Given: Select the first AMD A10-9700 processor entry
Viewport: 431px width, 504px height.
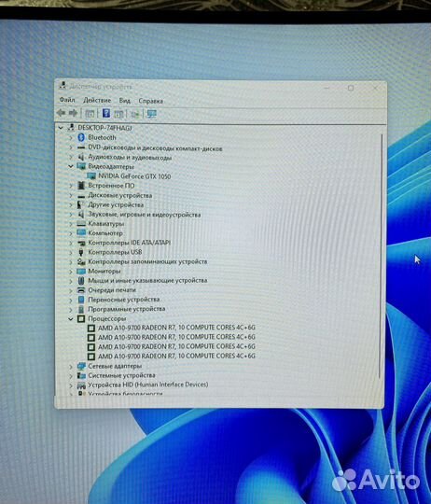Looking at the screenshot, I should (172, 328).
